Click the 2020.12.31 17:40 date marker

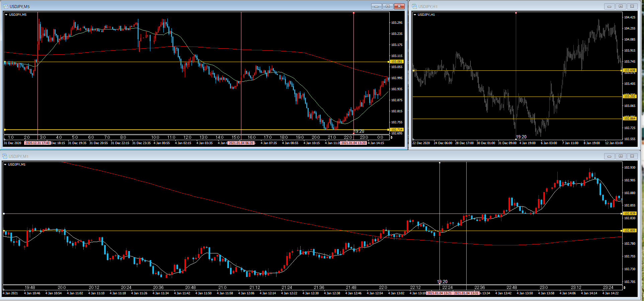click(x=37, y=143)
